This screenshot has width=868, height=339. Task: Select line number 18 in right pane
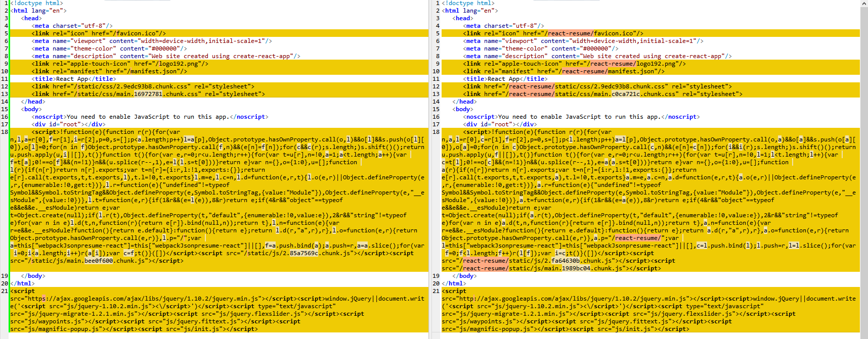(436, 132)
